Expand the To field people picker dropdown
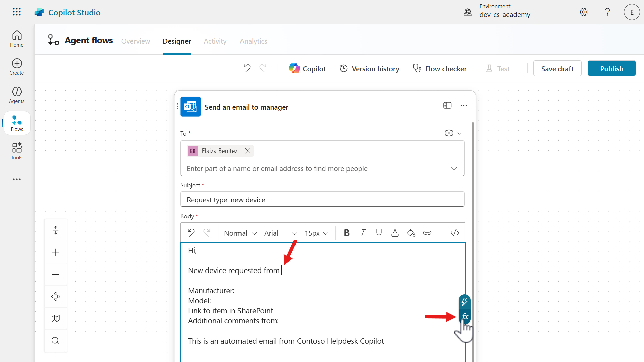This screenshot has height=362, width=644. [454, 168]
